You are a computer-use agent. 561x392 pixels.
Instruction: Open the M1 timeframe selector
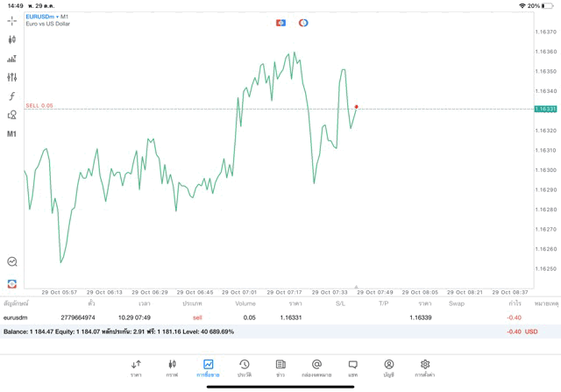(12, 134)
